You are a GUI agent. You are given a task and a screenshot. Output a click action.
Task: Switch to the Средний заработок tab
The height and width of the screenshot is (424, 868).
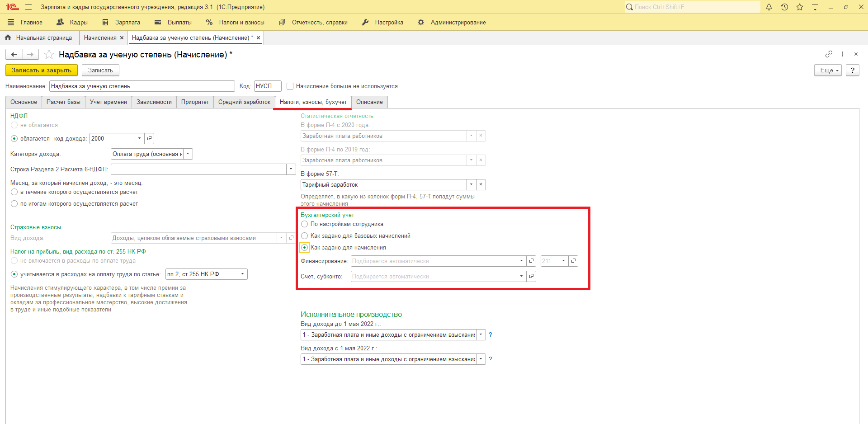[x=244, y=102]
